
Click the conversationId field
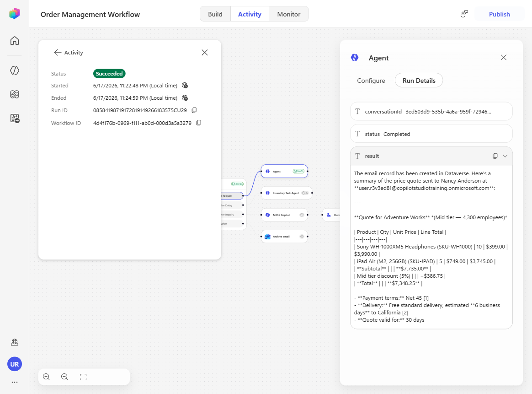[431, 111]
